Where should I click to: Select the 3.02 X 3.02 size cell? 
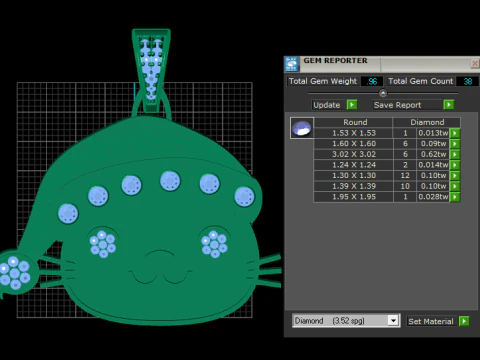click(x=354, y=154)
